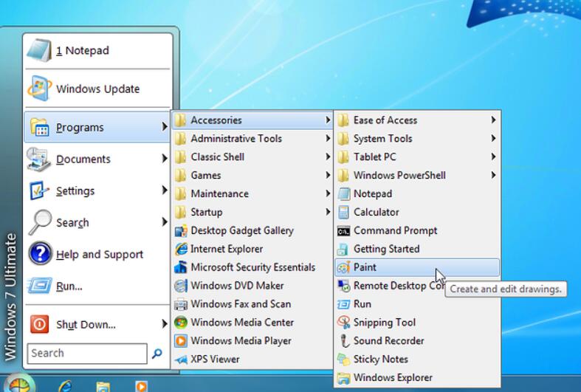Click the Shut Down... label
Viewport: 581px width, 392px height.
click(x=86, y=325)
